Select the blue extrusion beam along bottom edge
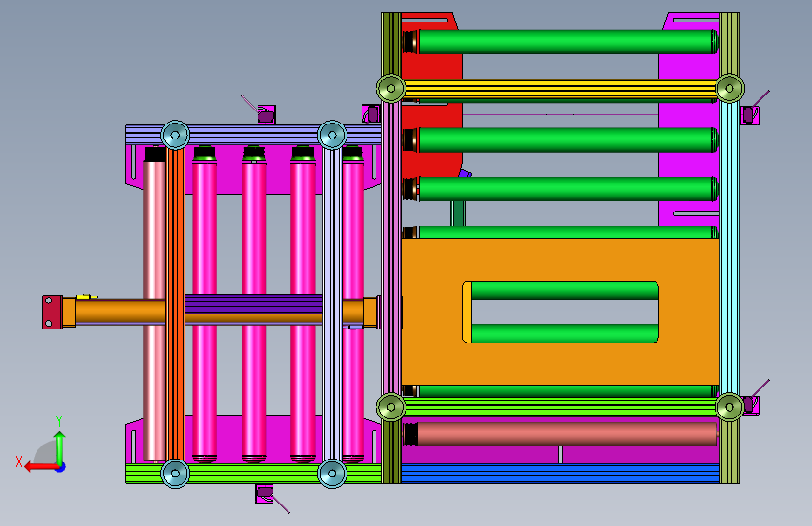 coord(560,474)
